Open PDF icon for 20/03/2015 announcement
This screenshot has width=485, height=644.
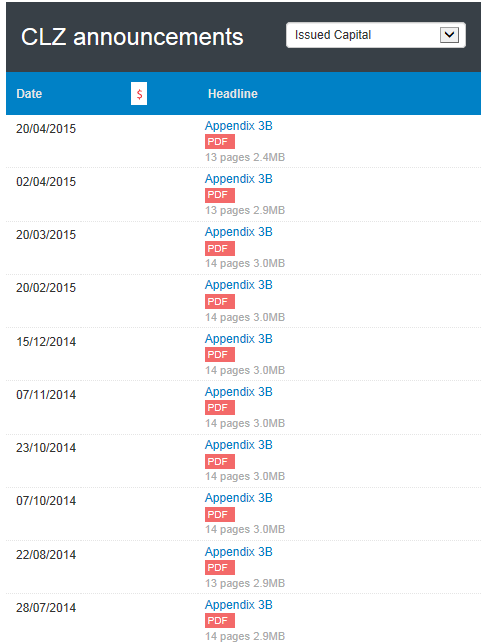click(x=220, y=248)
